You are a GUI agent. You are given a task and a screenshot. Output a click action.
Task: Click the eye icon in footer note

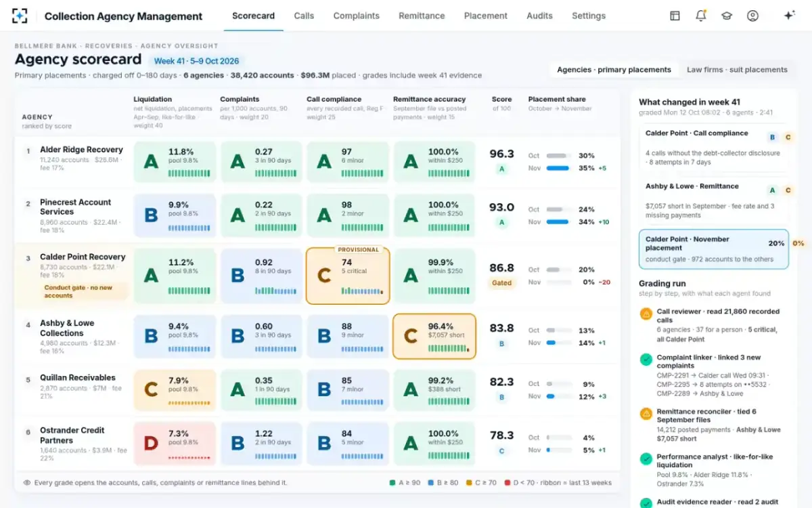[x=27, y=483]
